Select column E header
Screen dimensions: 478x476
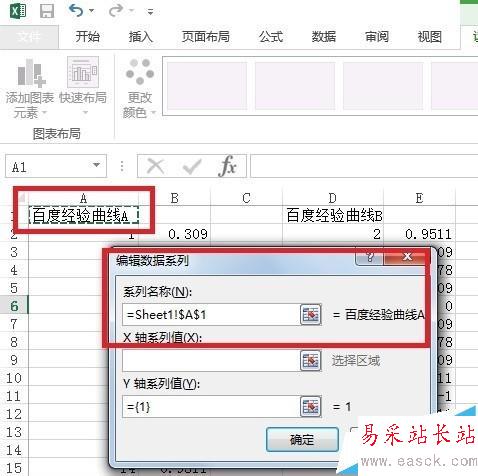point(419,198)
